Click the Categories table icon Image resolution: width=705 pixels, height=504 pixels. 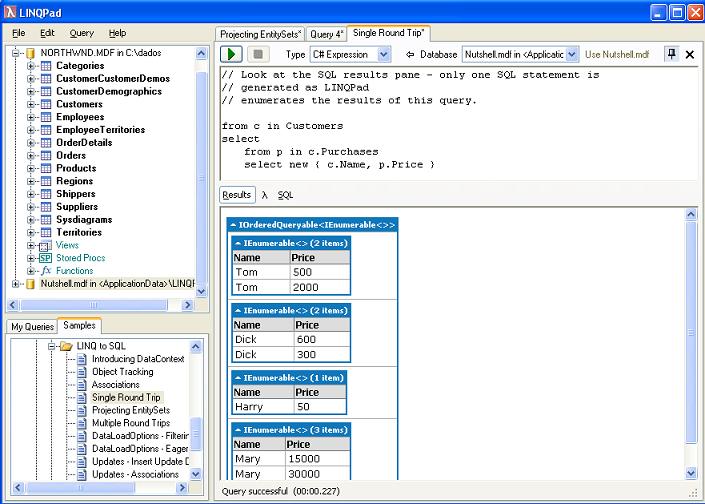tap(46, 66)
